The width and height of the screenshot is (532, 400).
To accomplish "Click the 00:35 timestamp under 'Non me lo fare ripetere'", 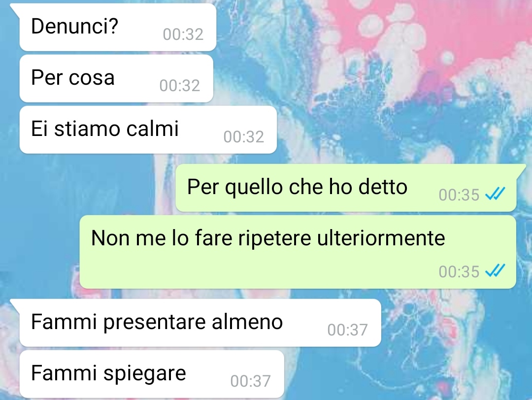I will [459, 271].
